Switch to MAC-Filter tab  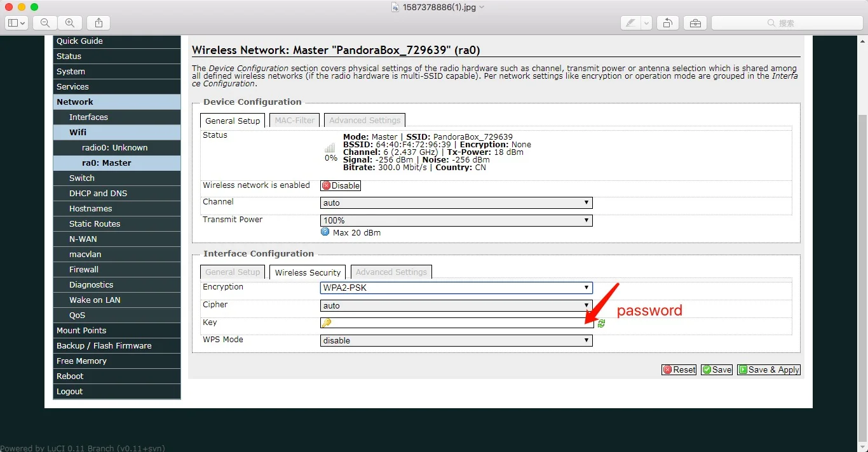(294, 120)
